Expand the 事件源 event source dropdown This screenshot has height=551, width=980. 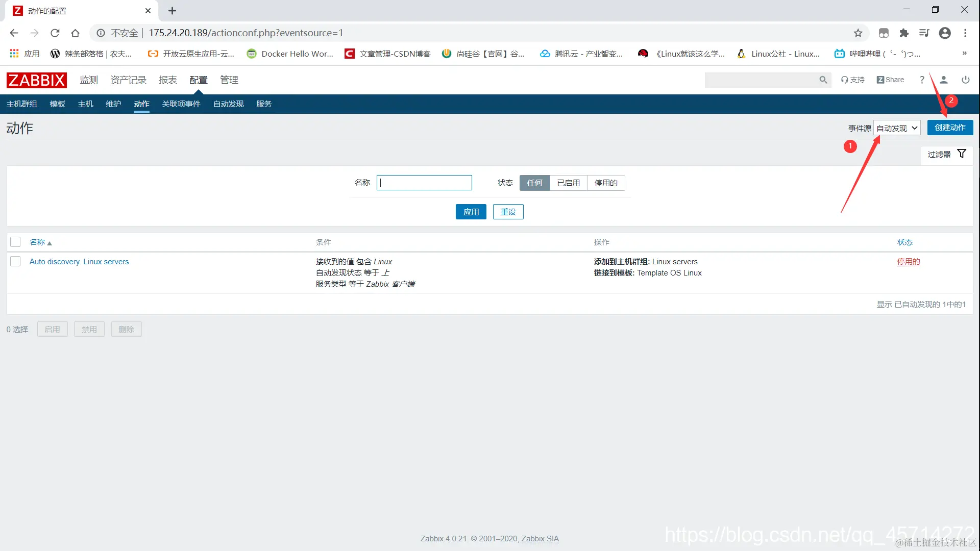897,128
